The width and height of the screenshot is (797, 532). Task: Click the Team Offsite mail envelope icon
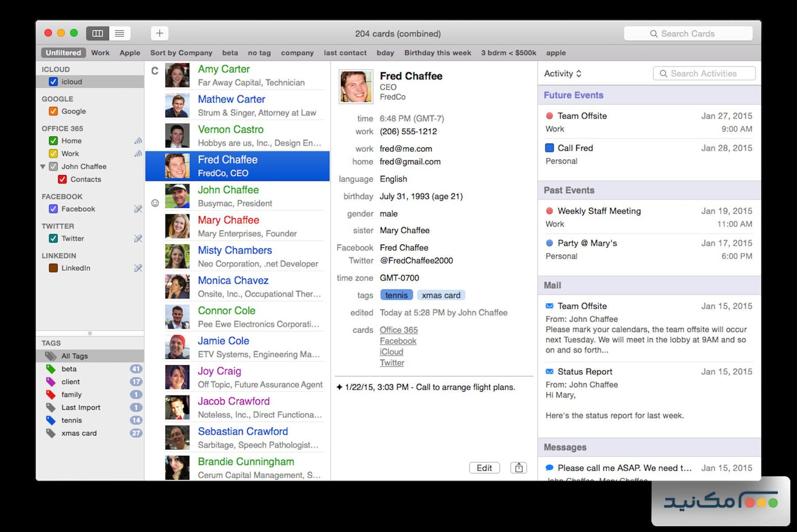pyautogui.click(x=549, y=306)
